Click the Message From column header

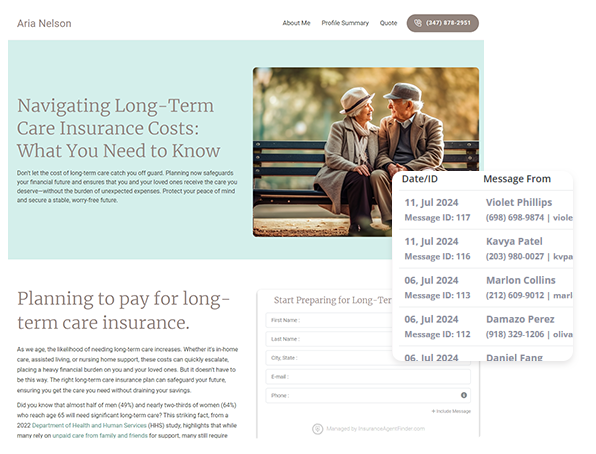517,179
